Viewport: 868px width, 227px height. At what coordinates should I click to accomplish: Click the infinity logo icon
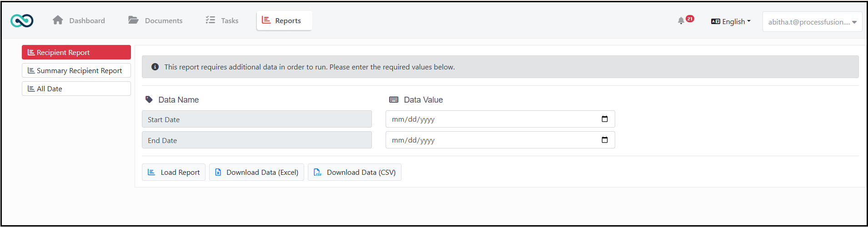coord(22,20)
